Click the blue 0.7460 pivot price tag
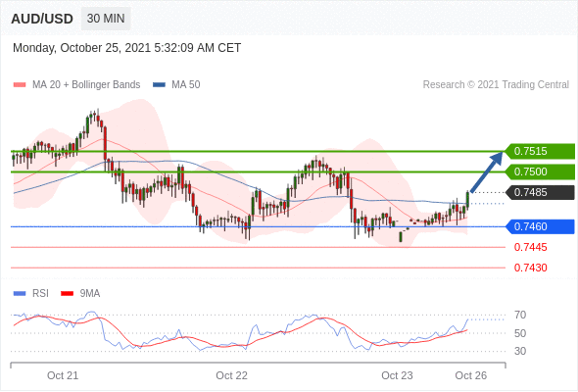The width and height of the screenshot is (578, 392). [x=539, y=226]
